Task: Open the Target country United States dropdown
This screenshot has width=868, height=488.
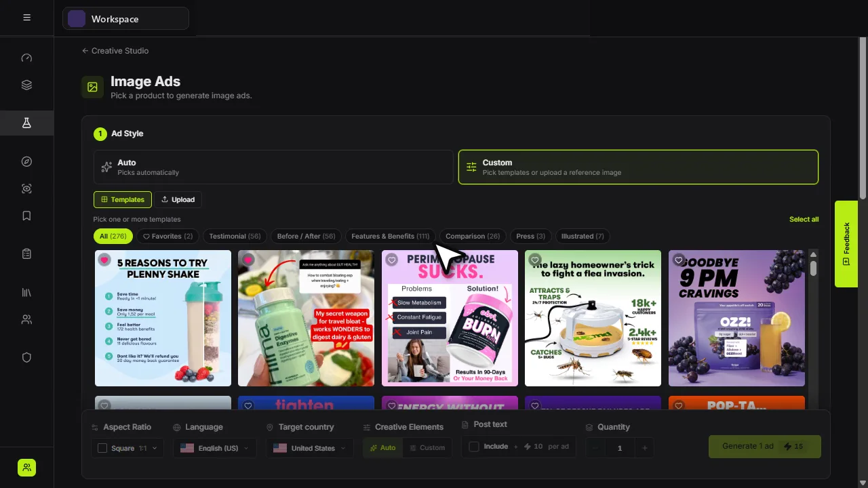Action: coord(309,448)
